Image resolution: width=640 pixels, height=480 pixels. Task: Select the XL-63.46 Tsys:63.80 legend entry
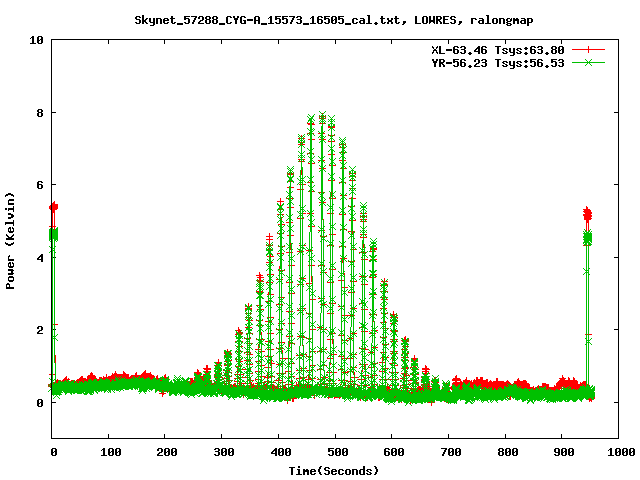498,50
